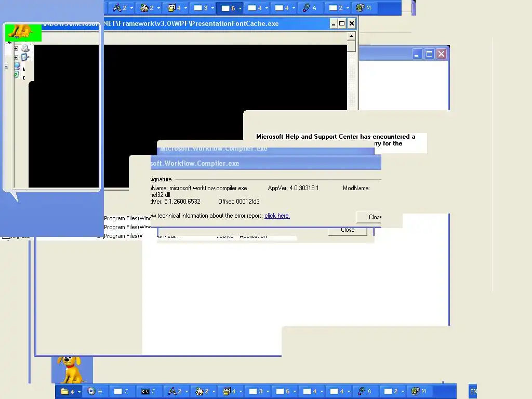Screen dimensions: 532x399
Task: Maximize the blue-titled window behind the console
Action: (429, 54)
